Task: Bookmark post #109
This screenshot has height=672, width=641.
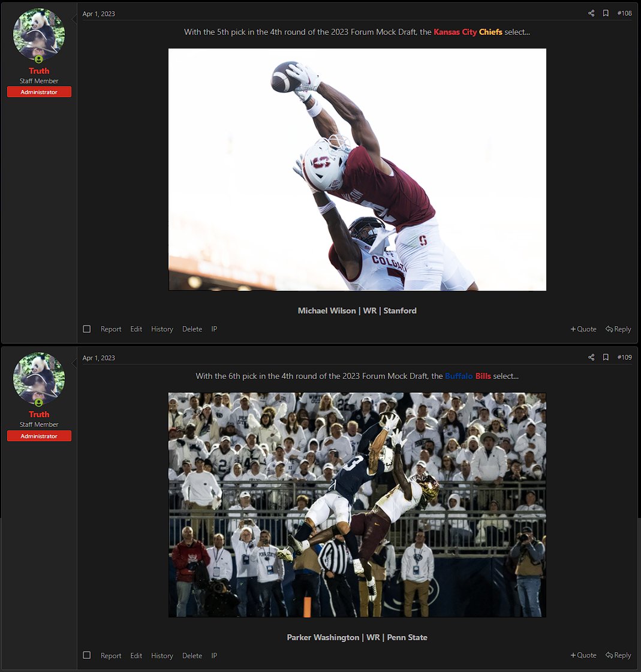Action: point(606,357)
